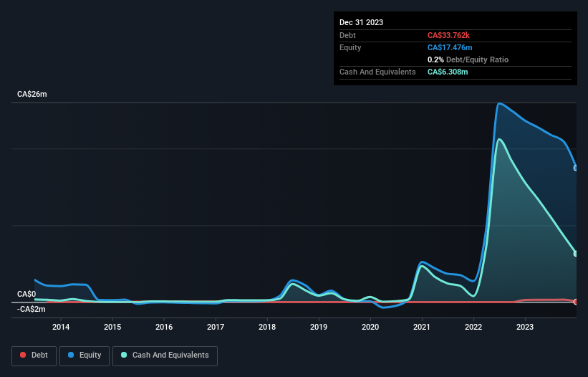588x377 pixels.
Task: Click the CA$33.762k debt value
Action: coord(448,35)
